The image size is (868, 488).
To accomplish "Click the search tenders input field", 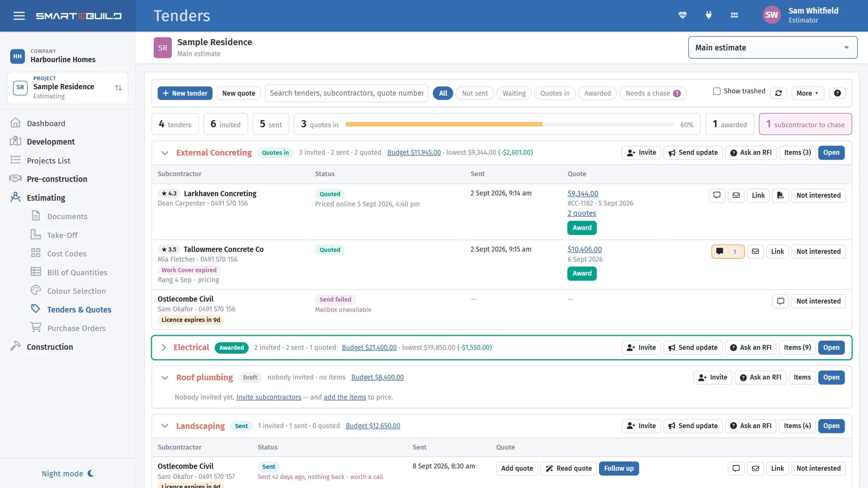I will (347, 93).
